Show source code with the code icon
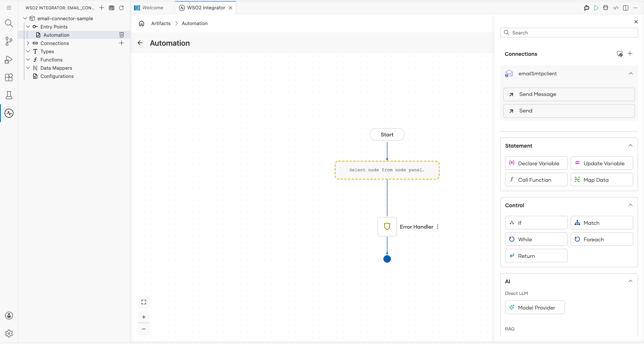 point(616,7)
